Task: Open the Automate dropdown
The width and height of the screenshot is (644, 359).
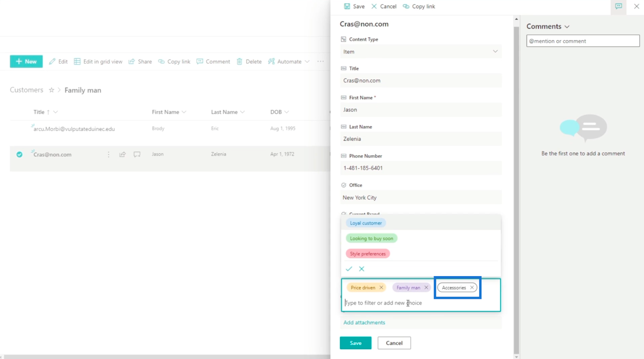Action: pos(289,62)
